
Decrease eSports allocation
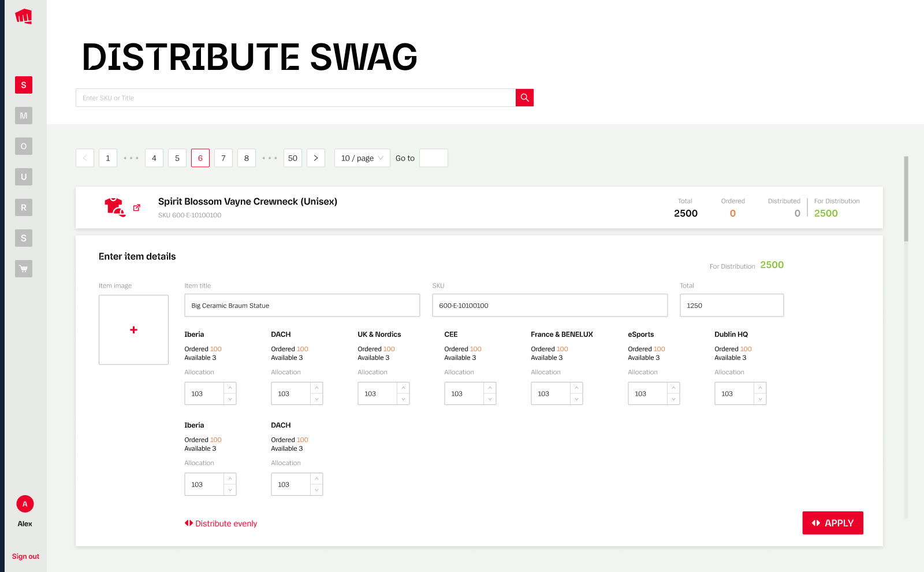(673, 399)
